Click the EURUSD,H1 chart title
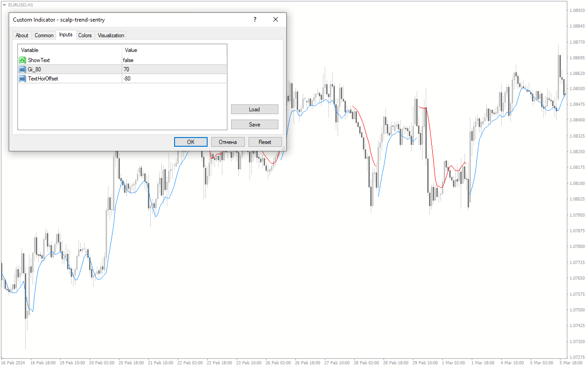This screenshot has width=588, height=368. click(21, 5)
